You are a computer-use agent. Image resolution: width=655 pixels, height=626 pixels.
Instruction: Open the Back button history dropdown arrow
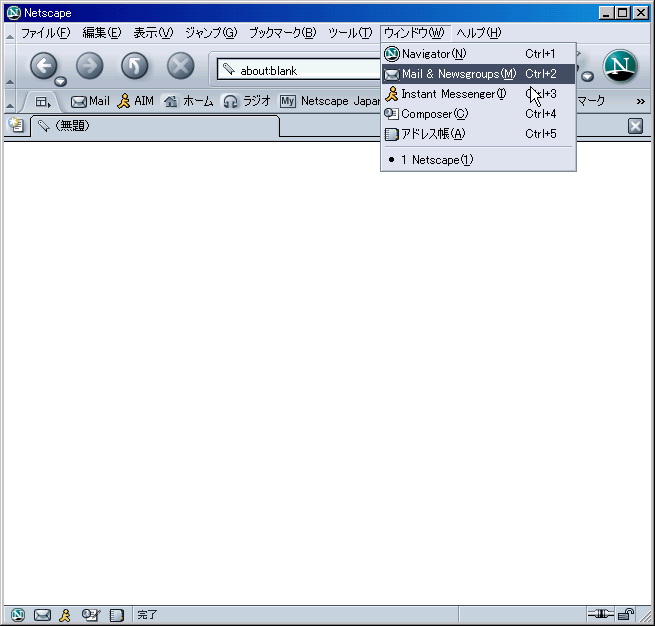pyautogui.click(x=61, y=80)
